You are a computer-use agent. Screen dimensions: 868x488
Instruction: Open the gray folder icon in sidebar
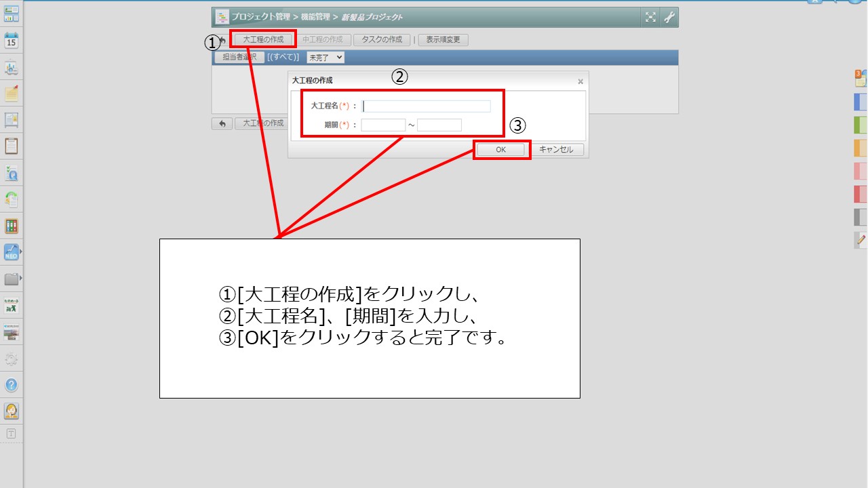pos(12,279)
